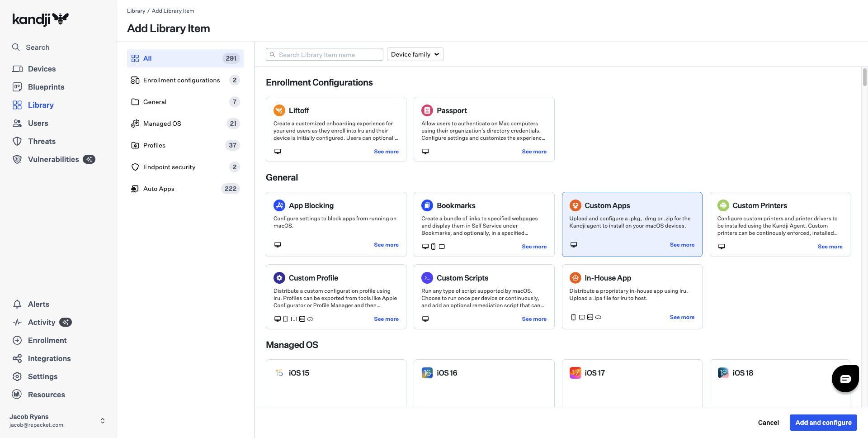This screenshot has width=868, height=438.
Task: Click See more on Custom Profile card
Action: click(x=386, y=319)
